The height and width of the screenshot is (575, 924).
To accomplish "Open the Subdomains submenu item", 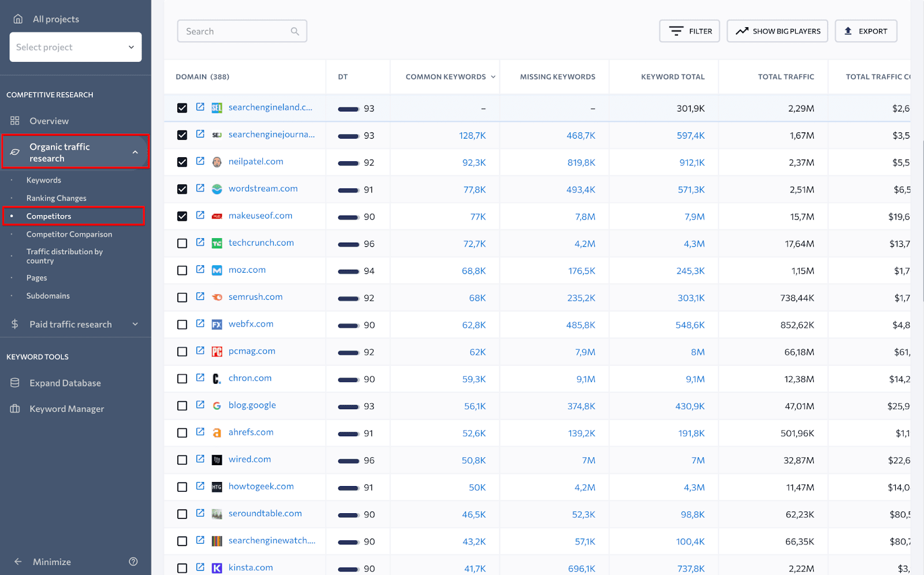I will click(x=48, y=296).
